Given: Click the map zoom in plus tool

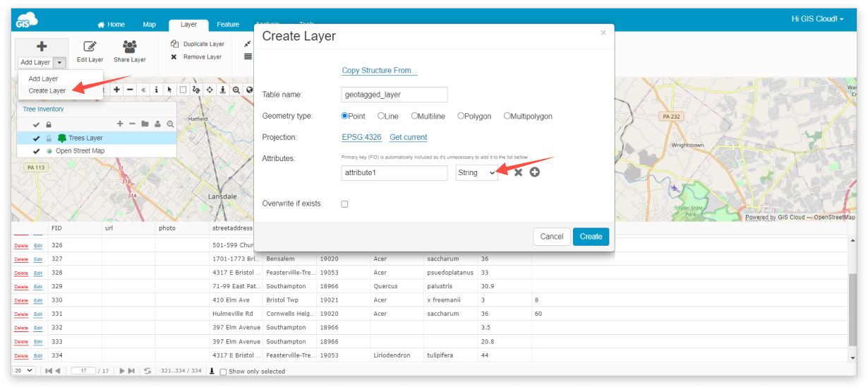Looking at the screenshot, I should coord(116,90).
